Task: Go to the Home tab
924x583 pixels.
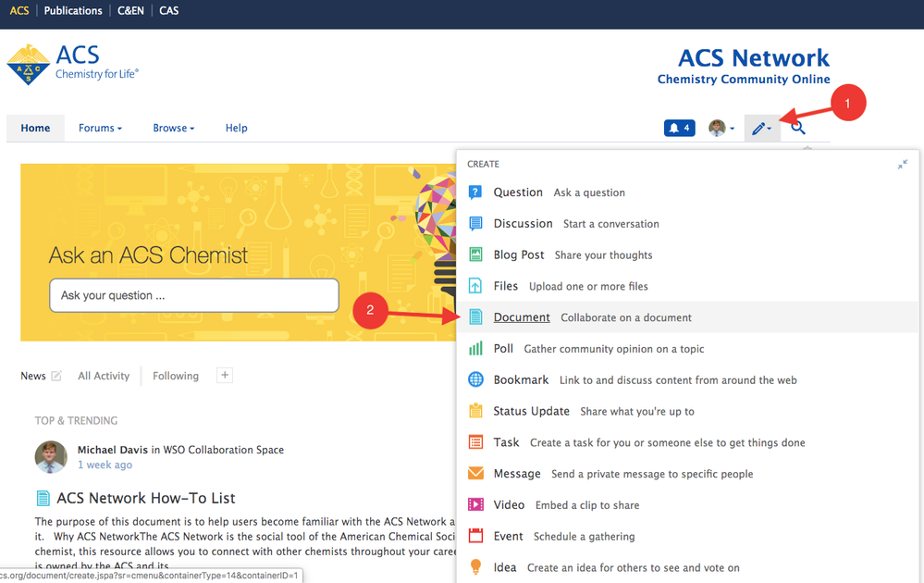Action: [x=35, y=129]
